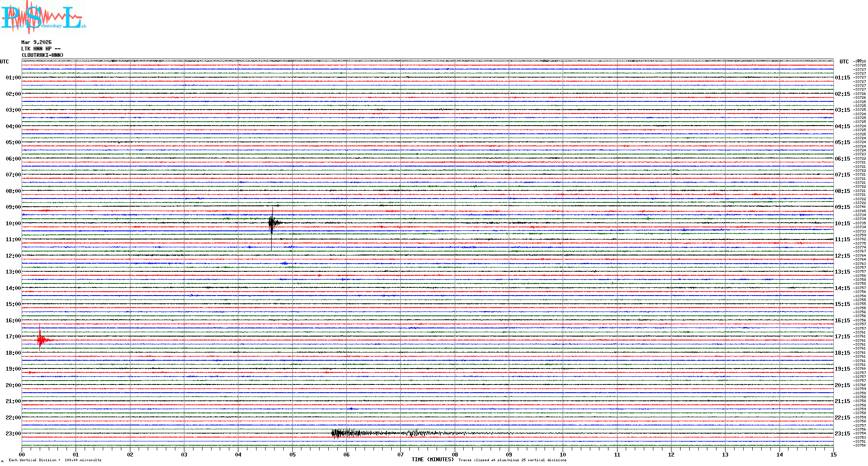Click the 15 minute tick label at bottom right
Screen dimensions: 868x466
pyautogui.click(x=833, y=454)
